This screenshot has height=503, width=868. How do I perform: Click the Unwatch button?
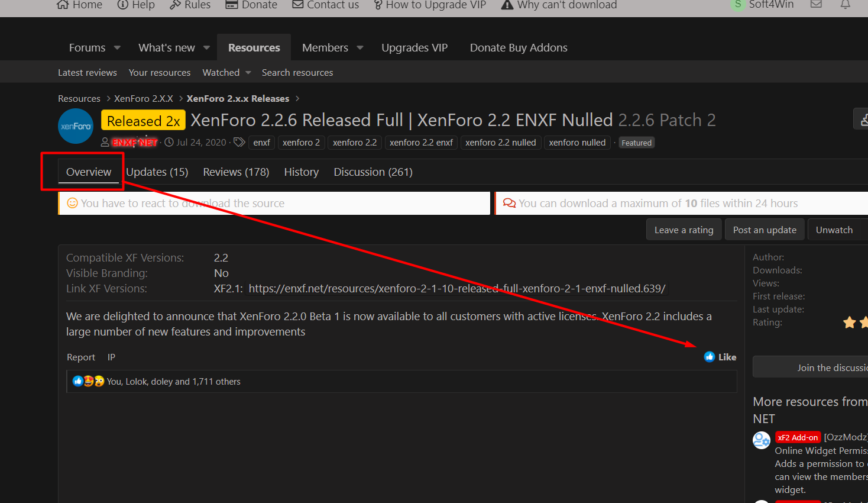834,230
